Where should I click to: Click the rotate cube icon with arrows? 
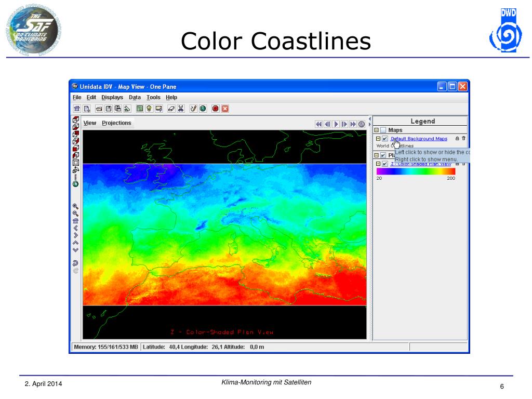76,170
